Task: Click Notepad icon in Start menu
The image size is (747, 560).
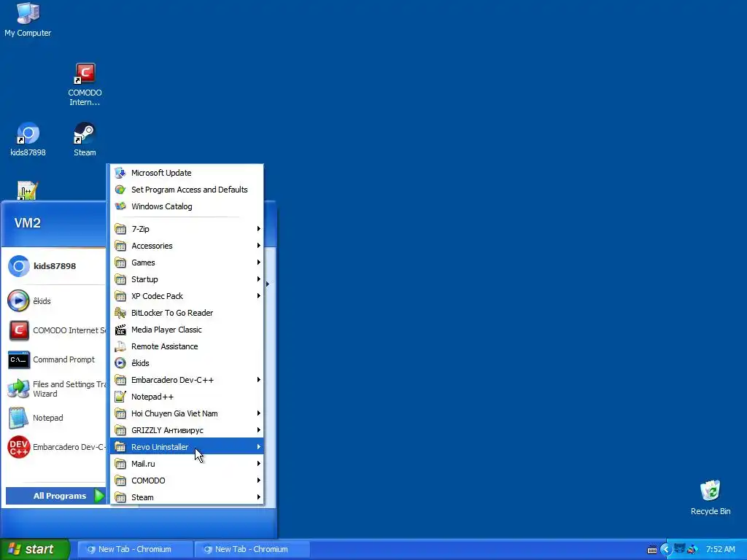Action: click(18, 418)
